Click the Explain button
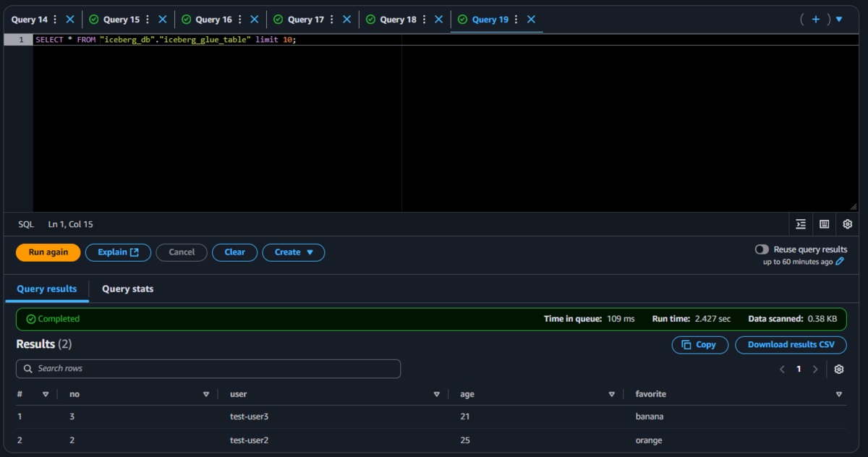 (x=118, y=252)
